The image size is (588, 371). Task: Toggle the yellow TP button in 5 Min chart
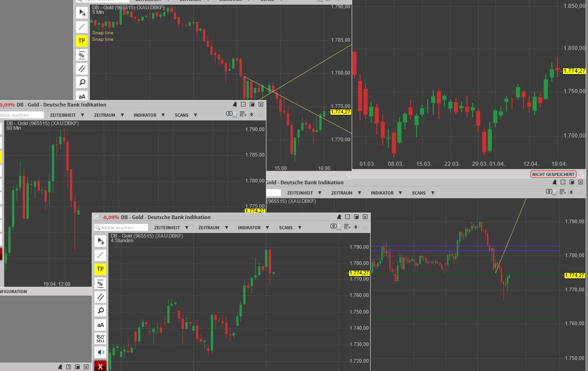(x=82, y=41)
